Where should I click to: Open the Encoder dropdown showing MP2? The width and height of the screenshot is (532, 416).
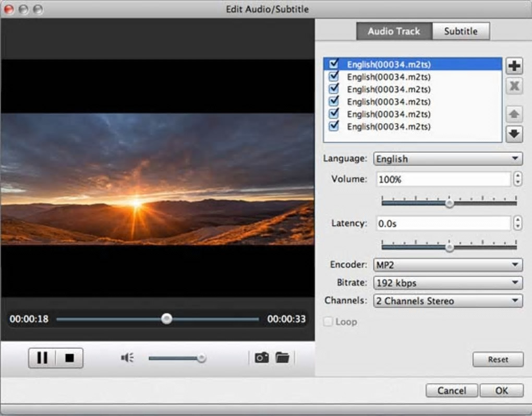click(448, 265)
